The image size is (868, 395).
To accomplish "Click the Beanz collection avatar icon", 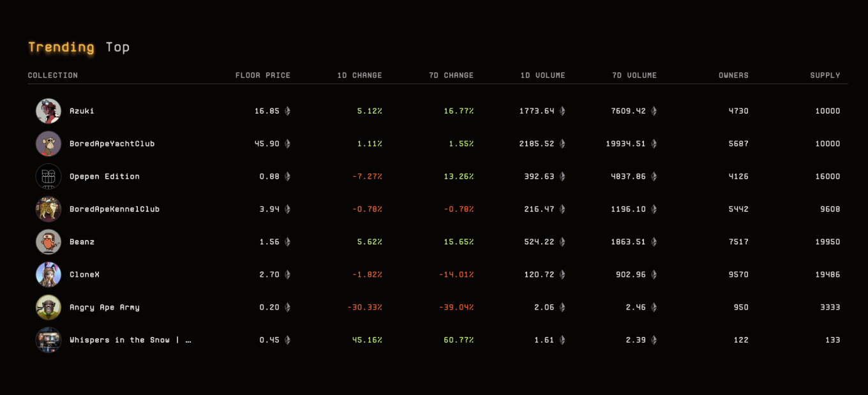I will (49, 242).
